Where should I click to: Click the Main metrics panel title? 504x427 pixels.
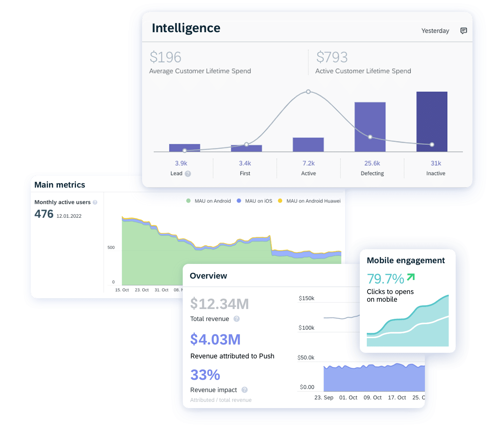[x=60, y=185]
